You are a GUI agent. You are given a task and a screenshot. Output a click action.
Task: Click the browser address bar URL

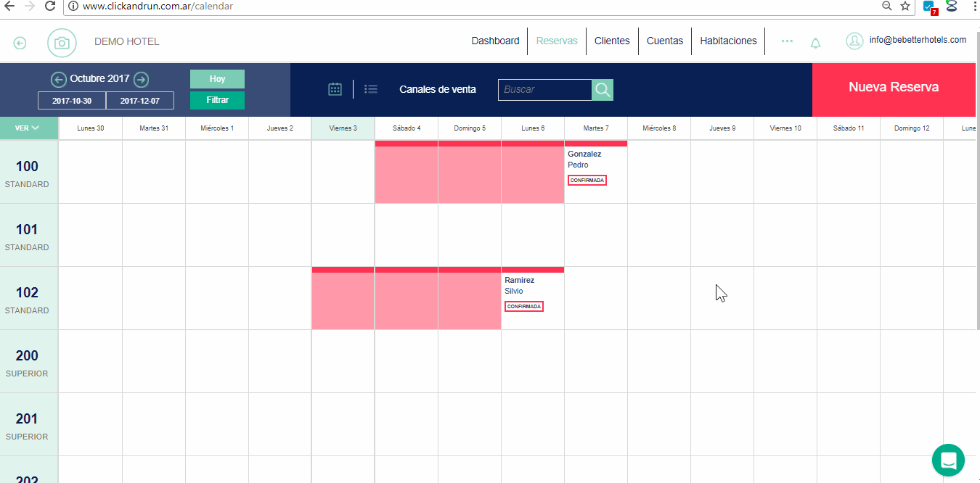coord(158,6)
